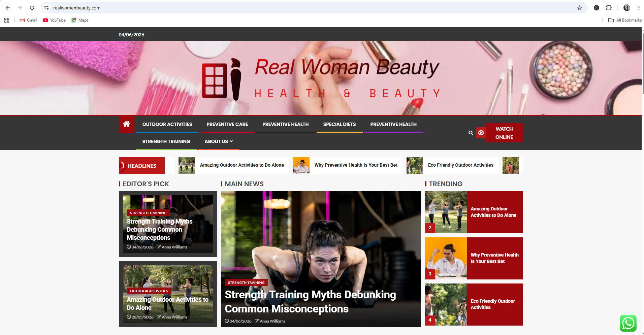Open main news Strength Training Myths article title

(x=310, y=302)
